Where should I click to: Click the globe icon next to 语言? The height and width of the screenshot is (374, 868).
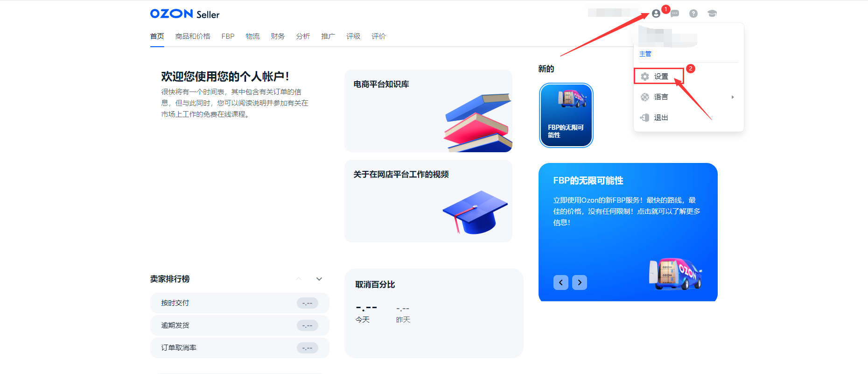(x=645, y=97)
